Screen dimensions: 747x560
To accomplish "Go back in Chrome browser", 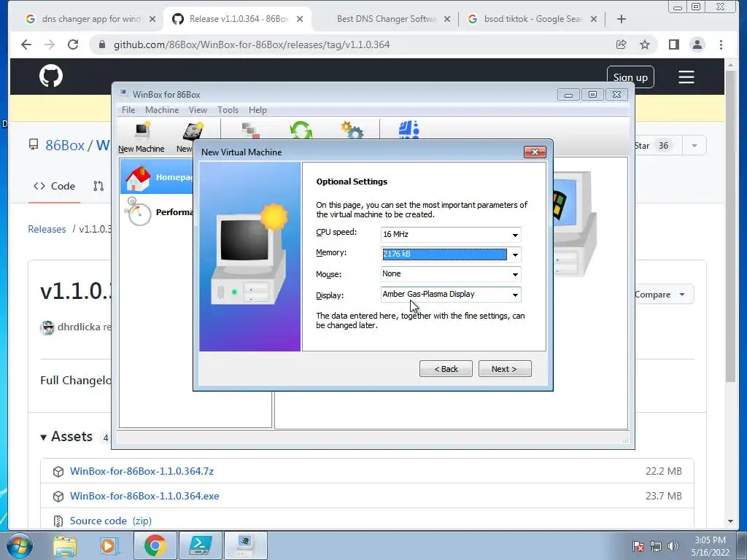I will pyautogui.click(x=26, y=44).
